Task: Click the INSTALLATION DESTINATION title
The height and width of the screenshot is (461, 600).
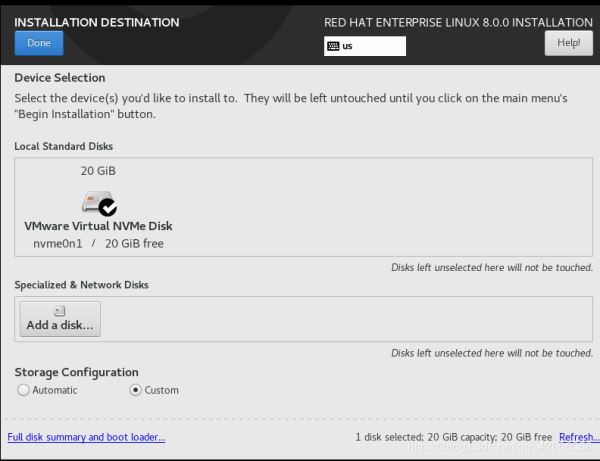Action: click(x=97, y=22)
